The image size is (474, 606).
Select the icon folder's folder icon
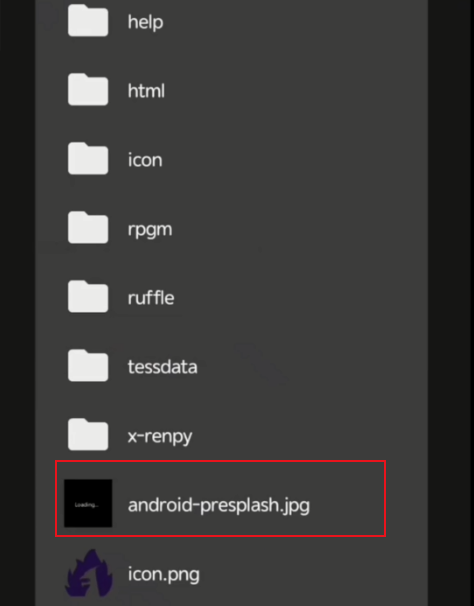point(88,158)
